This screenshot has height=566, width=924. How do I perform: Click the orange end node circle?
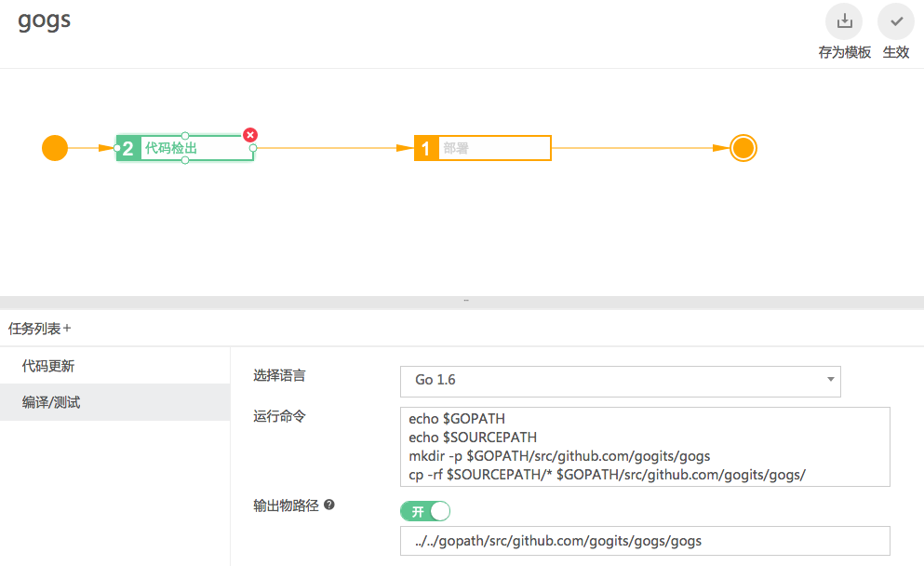click(743, 148)
